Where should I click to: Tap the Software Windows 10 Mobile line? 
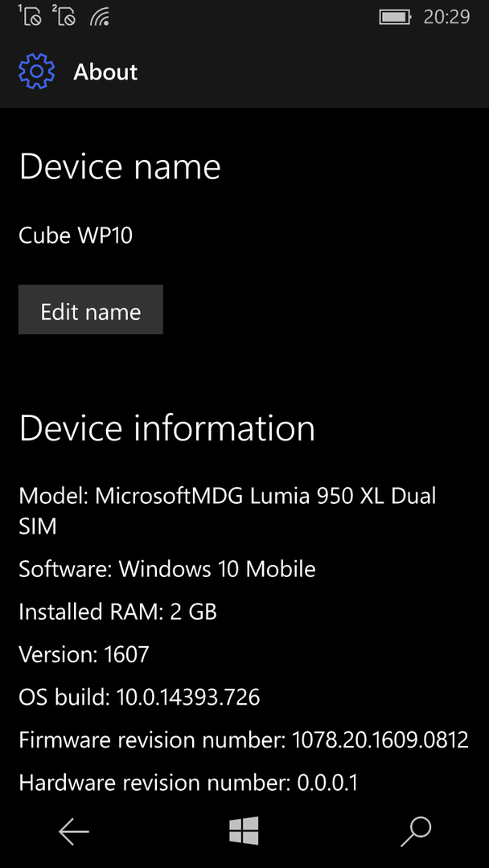coord(167,569)
